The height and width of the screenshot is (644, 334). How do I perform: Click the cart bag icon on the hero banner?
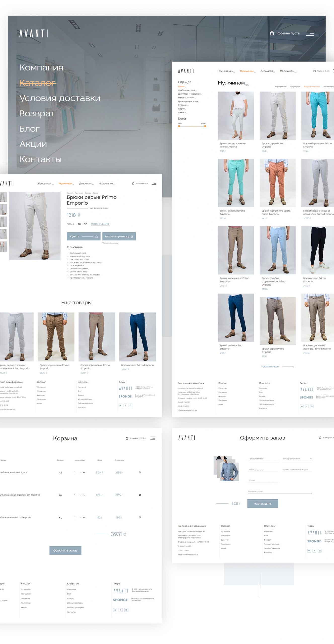point(272,33)
